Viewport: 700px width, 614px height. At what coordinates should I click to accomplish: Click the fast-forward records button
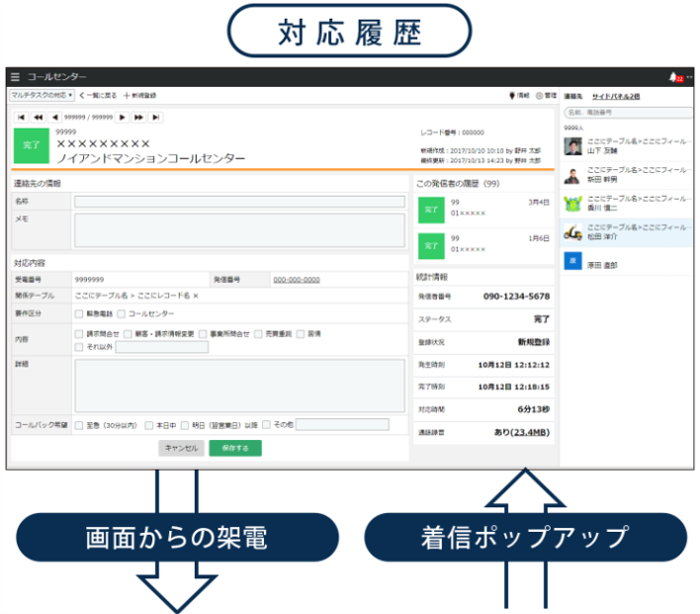pyautogui.click(x=139, y=117)
